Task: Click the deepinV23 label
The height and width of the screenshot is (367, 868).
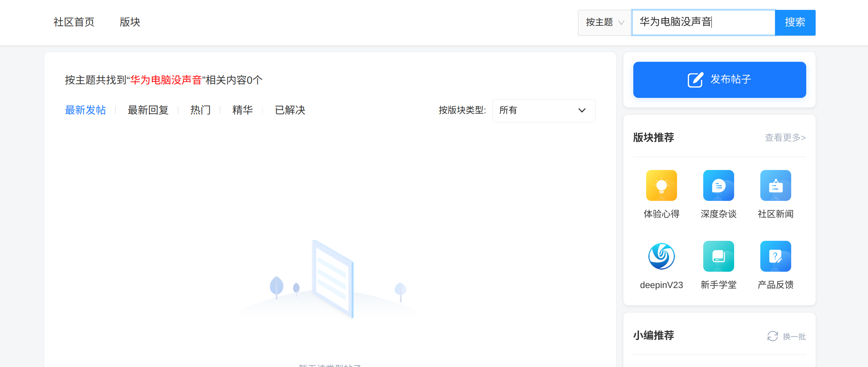Action: pos(661,285)
